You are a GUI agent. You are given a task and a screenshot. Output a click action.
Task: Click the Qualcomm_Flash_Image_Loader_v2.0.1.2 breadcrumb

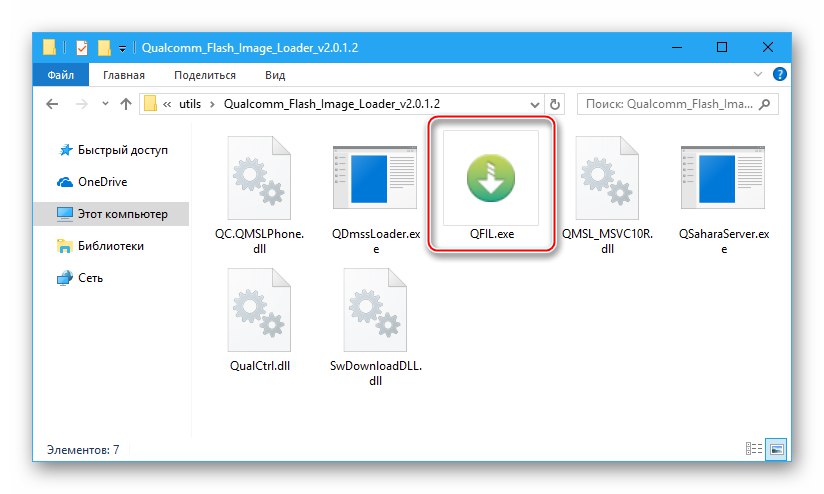tap(332, 104)
